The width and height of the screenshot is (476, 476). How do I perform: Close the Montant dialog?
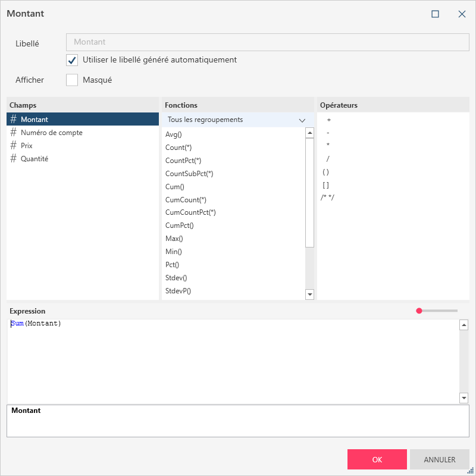point(462,14)
